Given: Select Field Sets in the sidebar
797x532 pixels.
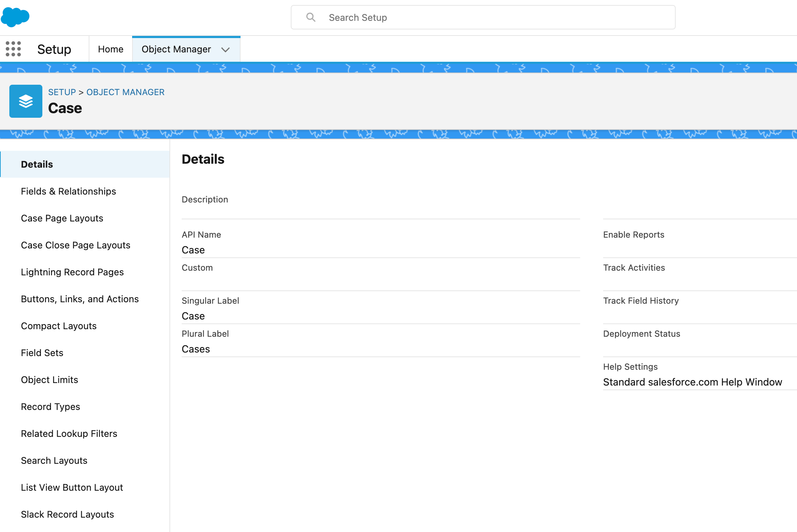Looking at the screenshot, I should pos(42,353).
